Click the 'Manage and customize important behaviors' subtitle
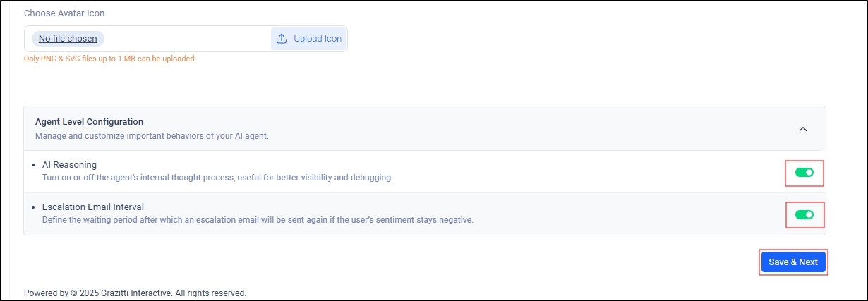This screenshot has height=301, width=868. 152,135
